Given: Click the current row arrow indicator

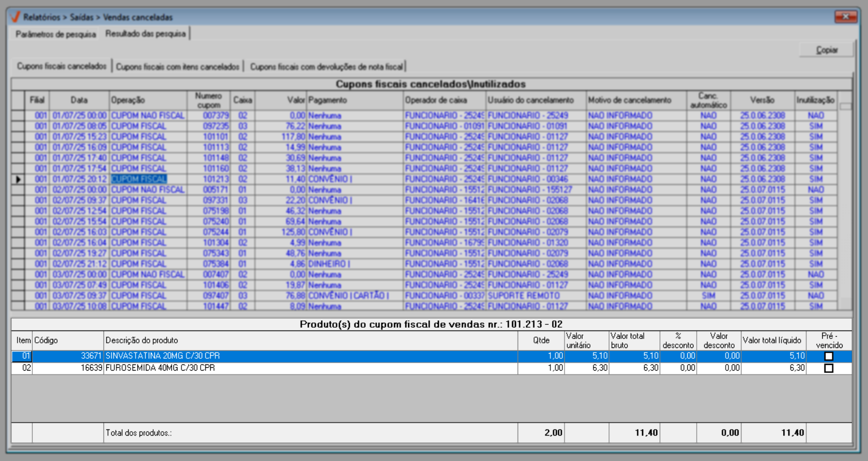Looking at the screenshot, I should coord(18,179).
